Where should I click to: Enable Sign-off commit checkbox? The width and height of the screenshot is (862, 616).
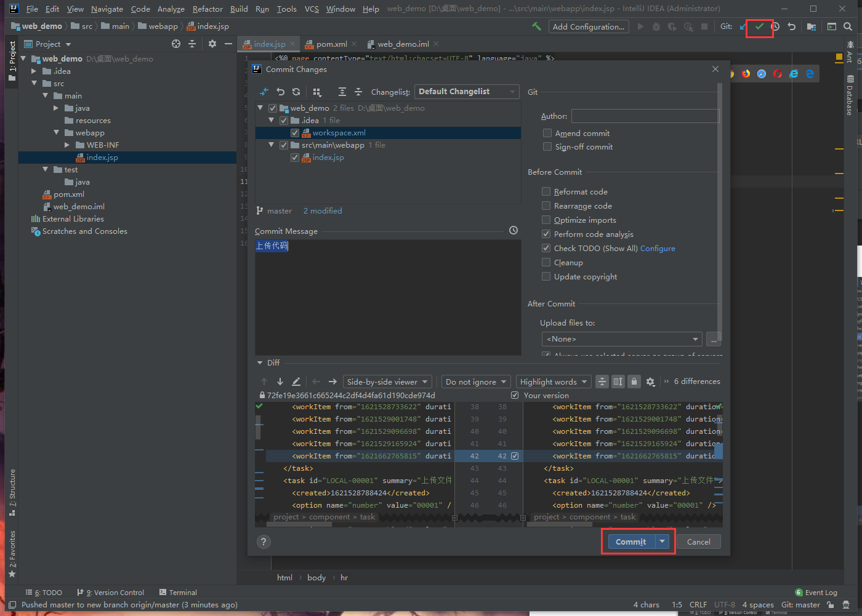point(547,146)
